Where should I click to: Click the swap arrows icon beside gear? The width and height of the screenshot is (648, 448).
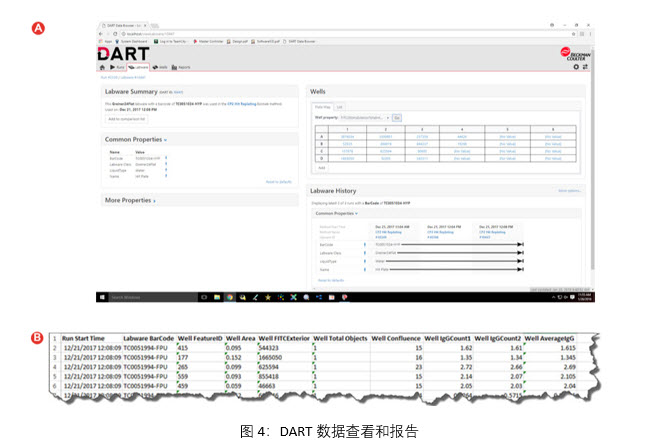pyautogui.click(x=586, y=66)
